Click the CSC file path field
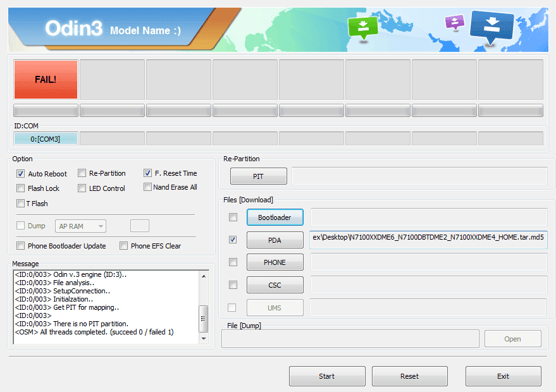This screenshot has height=392, width=556. [x=429, y=285]
